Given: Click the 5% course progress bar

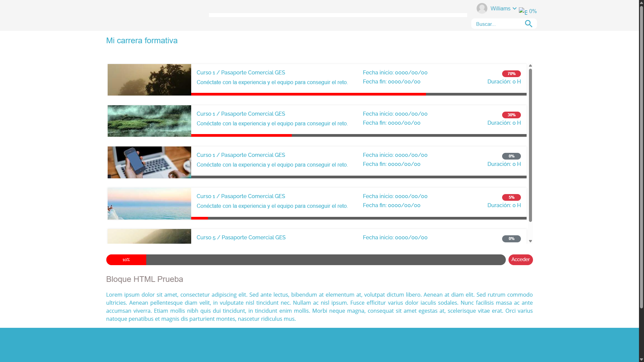Looking at the screenshot, I should 359,218.
